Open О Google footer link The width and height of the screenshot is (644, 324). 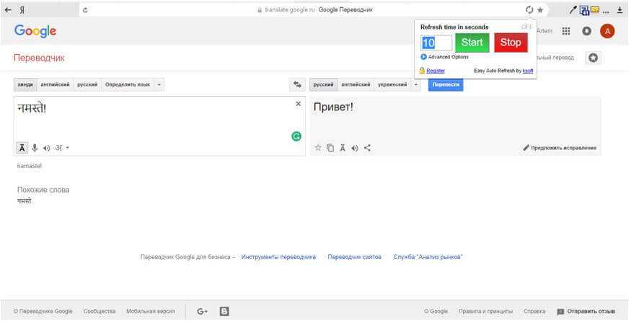coord(436,311)
